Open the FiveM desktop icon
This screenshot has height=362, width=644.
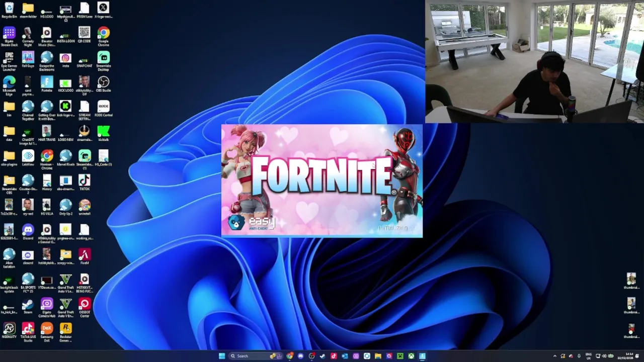(x=84, y=256)
